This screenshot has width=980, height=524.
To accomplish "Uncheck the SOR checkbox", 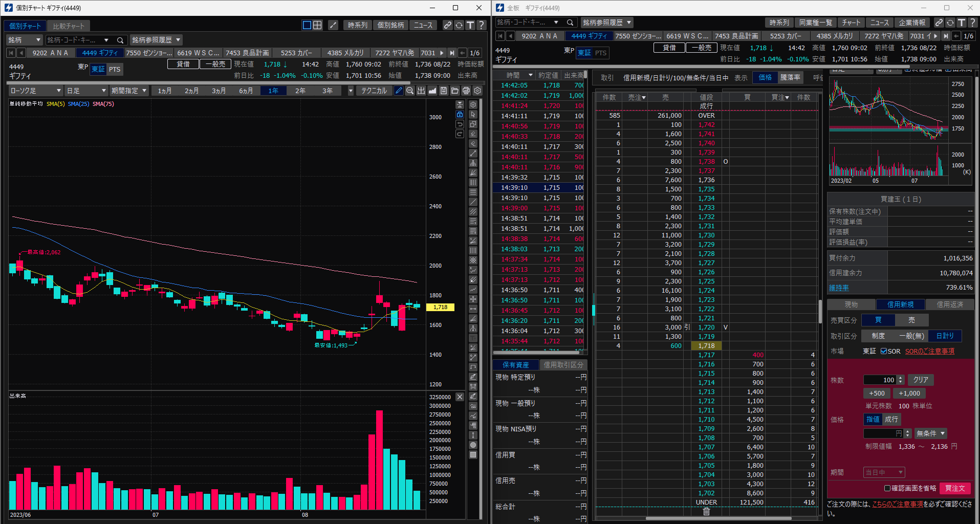I will click(884, 351).
